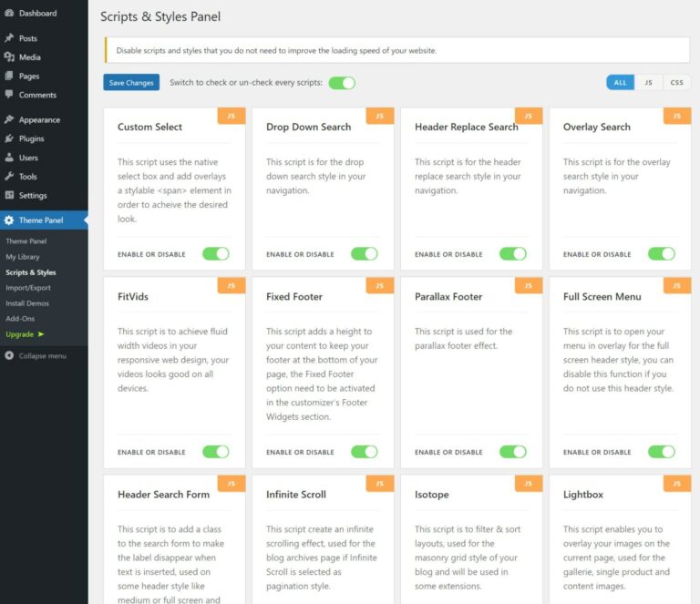Filter scripts by the JS tab
700x604 pixels.
click(648, 83)
